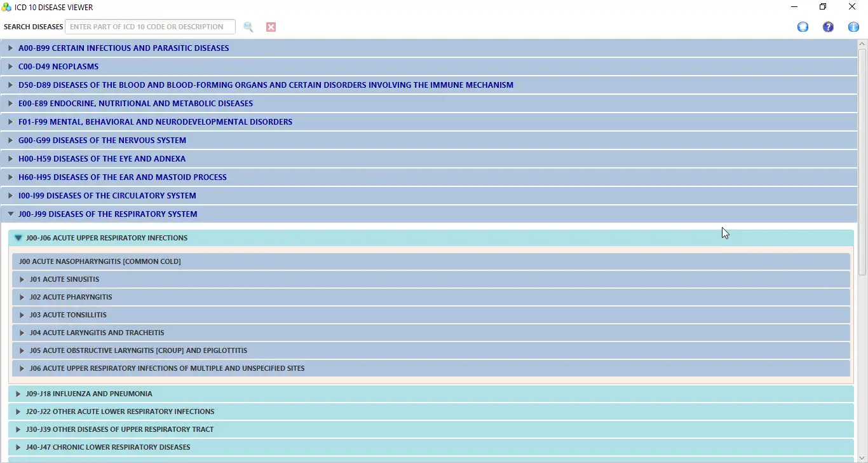Click the vertical scrollbar thumb

tap(862, 162)
